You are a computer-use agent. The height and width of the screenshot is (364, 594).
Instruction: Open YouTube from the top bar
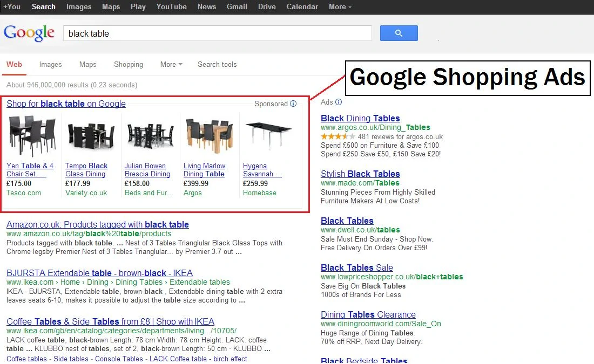pyautogui.click(x=171, y=6)
